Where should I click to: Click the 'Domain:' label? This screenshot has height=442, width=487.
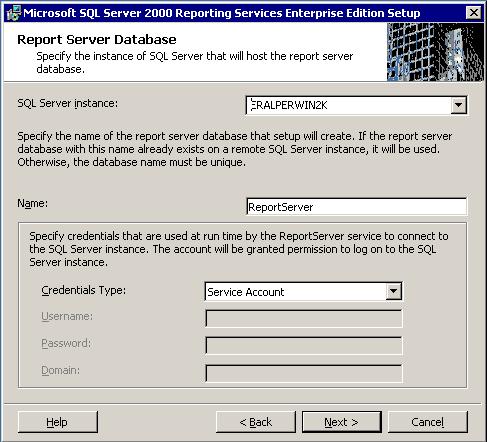pyautogui.click(x=61, y=370)
